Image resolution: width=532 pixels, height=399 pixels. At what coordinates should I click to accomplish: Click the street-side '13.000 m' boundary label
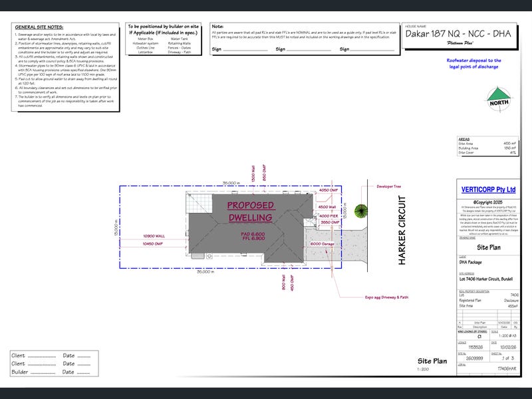[x=344, y=211]
